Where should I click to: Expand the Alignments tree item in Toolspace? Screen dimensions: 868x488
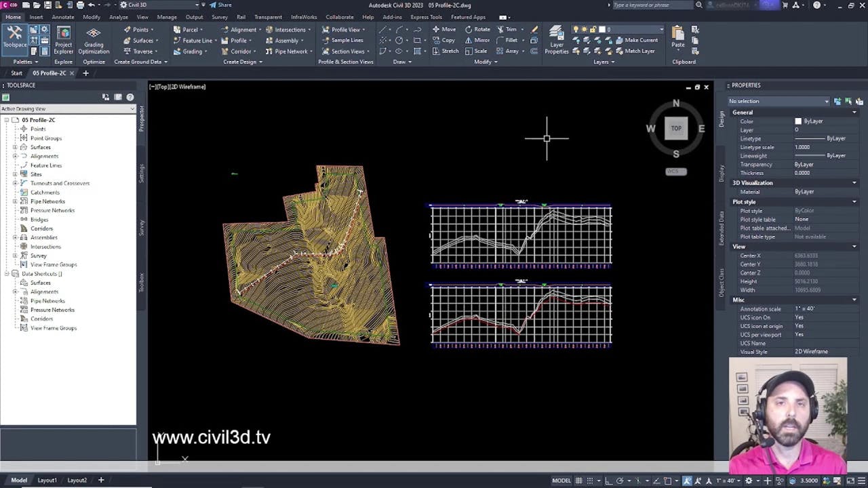(16, 156)
